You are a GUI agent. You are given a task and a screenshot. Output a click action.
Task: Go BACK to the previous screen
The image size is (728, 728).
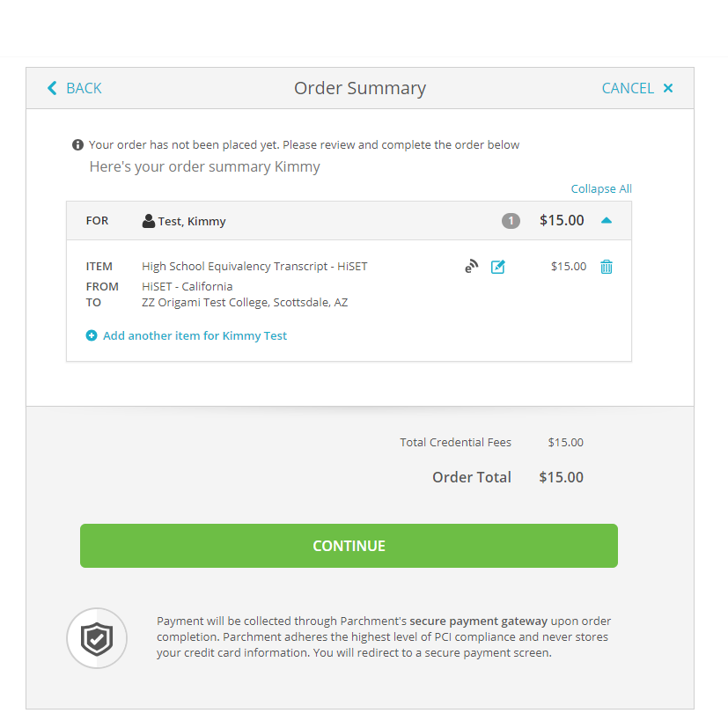coord(74,88)
